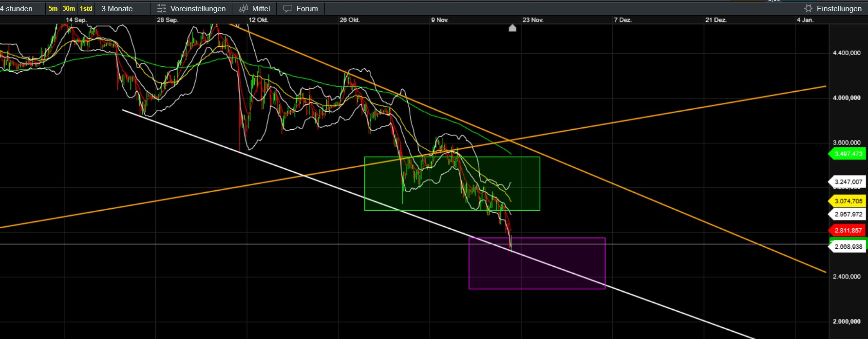
Task: Click the white 2.668,938 current price label
Action: click(x=848, y=247)
